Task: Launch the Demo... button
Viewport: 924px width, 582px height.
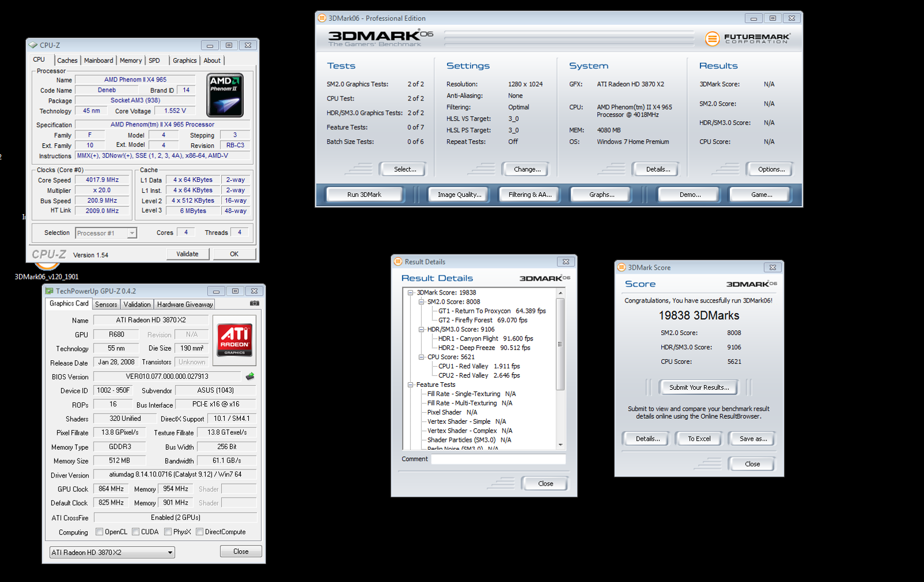Action: click(x=690, y=195)
